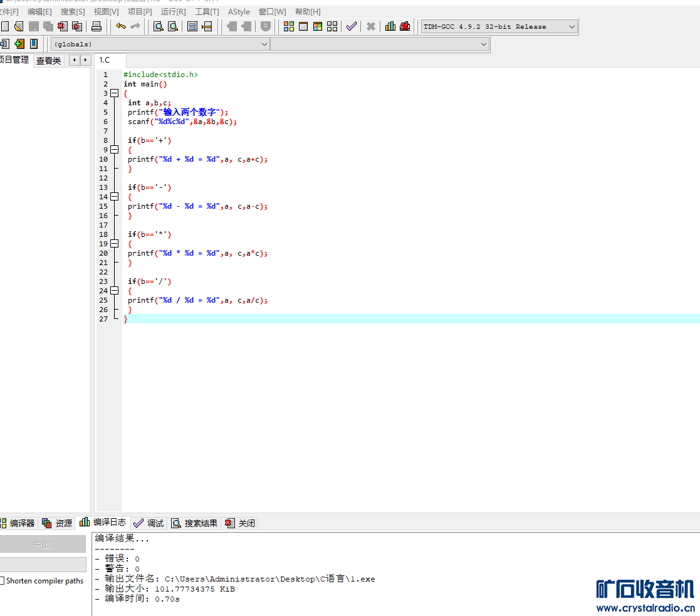Open the AStyle menu

[x=239, y=11]
